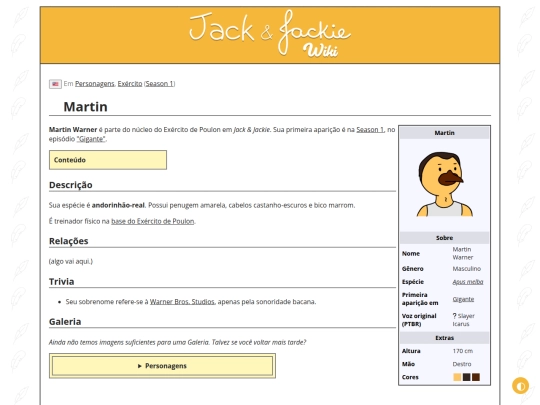Click Martin's character portrait image
540x405 pixels.
(444, 184)
